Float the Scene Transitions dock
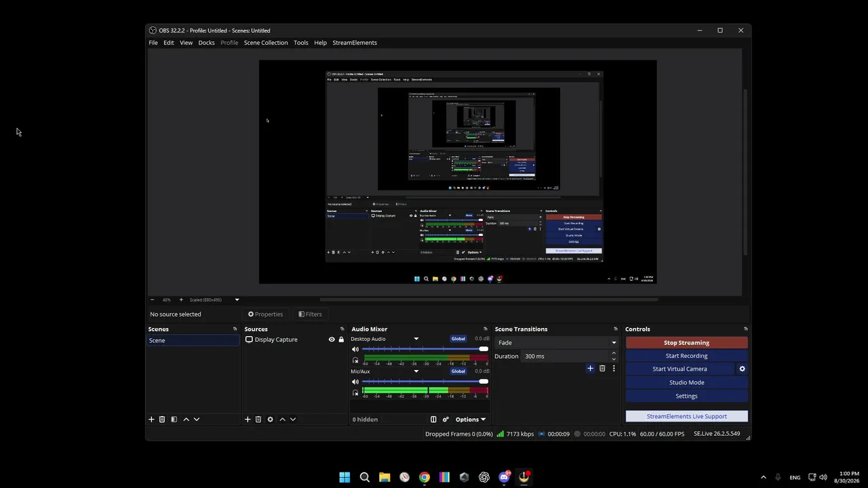This screenshot has height=488, width=868. (x=616, y=329)
